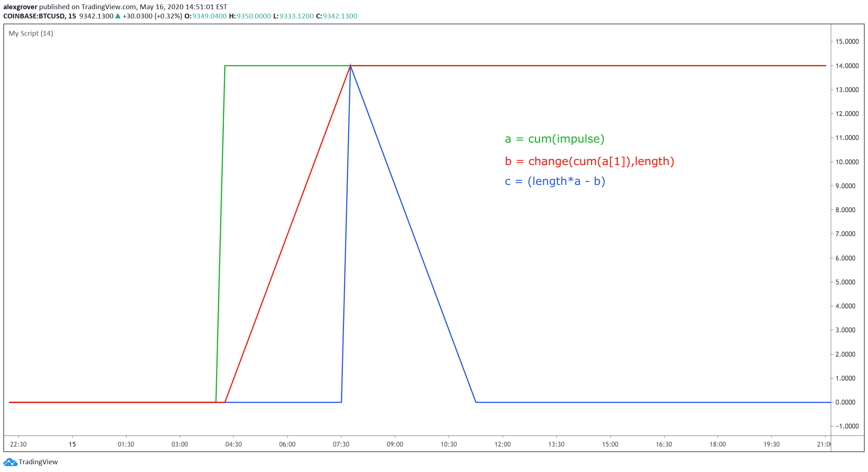This screenshot has height=472, width=868.
Task: Click the 15.0000 price axis label
Action: coord(847,42)
